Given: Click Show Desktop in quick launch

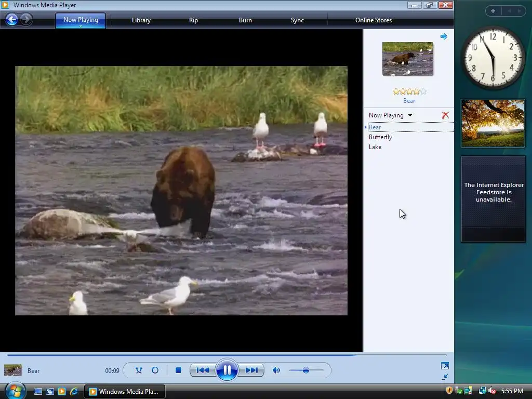Looking at the screenshot, I should click(x=37, y=392).
